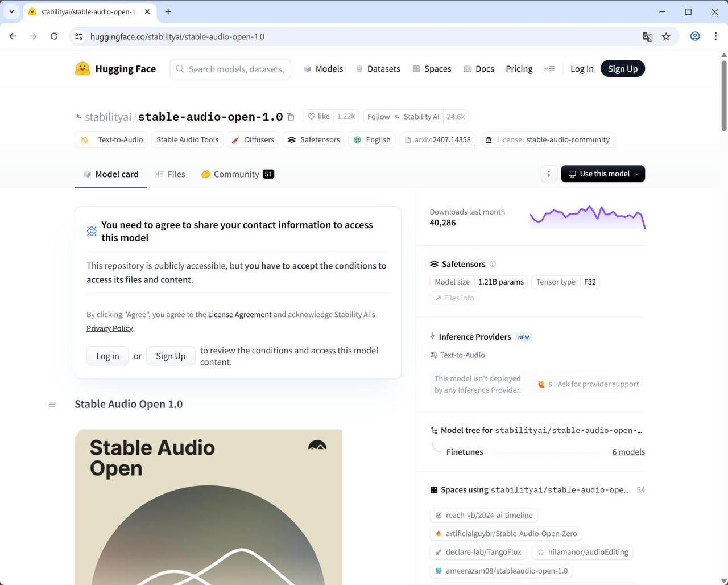The width and height of the screenshot is (728, 585).
Task: Click Sign Up in the access box
Action: point(171,356)
